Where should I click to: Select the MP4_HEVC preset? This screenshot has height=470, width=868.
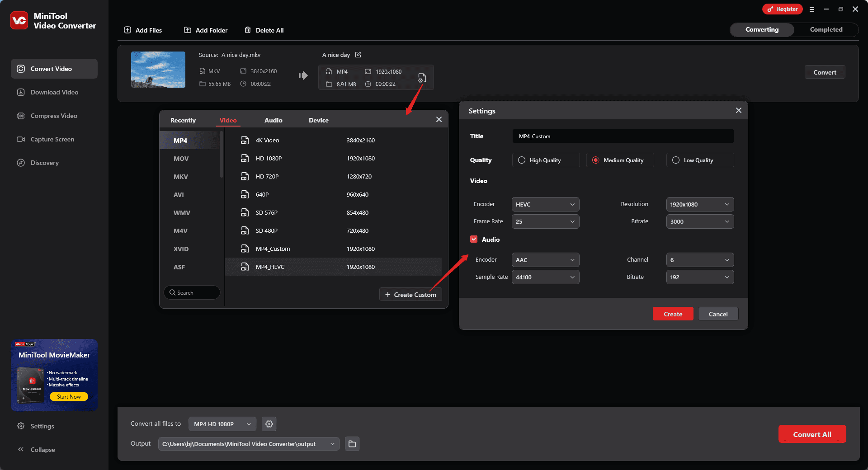pos(333,267)
